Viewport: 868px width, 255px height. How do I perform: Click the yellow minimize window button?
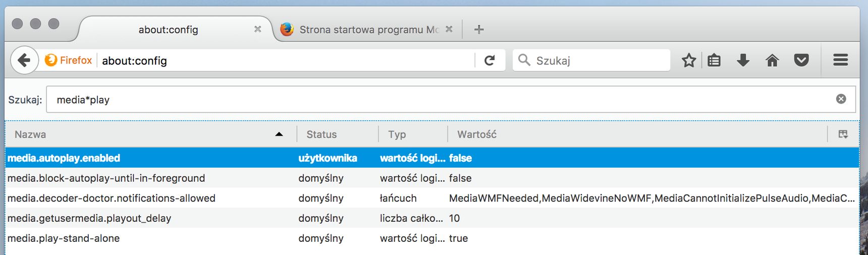click(35, 24)
